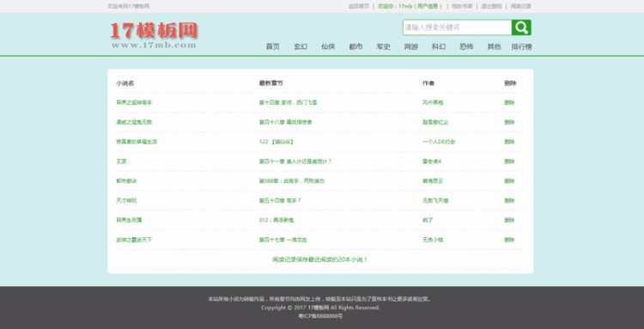Open the 其他 category
The image size is (644, 329).
[494, 47]
